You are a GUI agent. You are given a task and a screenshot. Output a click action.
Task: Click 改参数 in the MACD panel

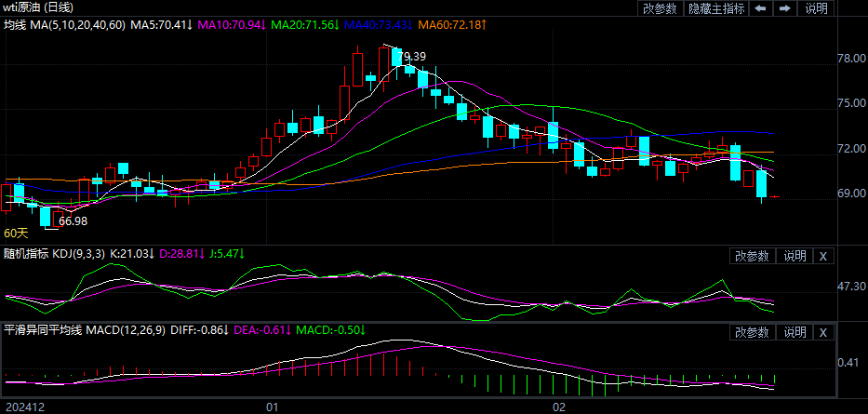coord(751,332)
